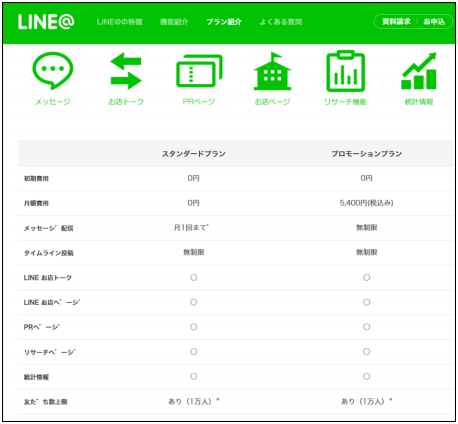Click the promotion plan 無制限 in メッセージ配信 row

(x=367, y=228)
